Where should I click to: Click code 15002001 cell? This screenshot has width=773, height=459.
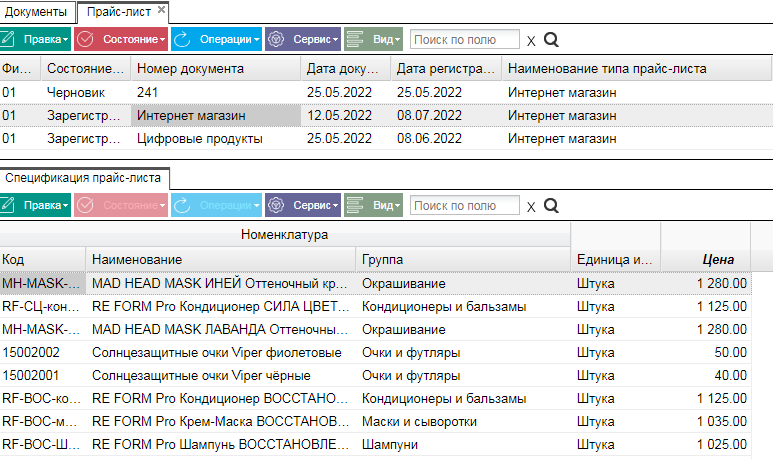42,376
